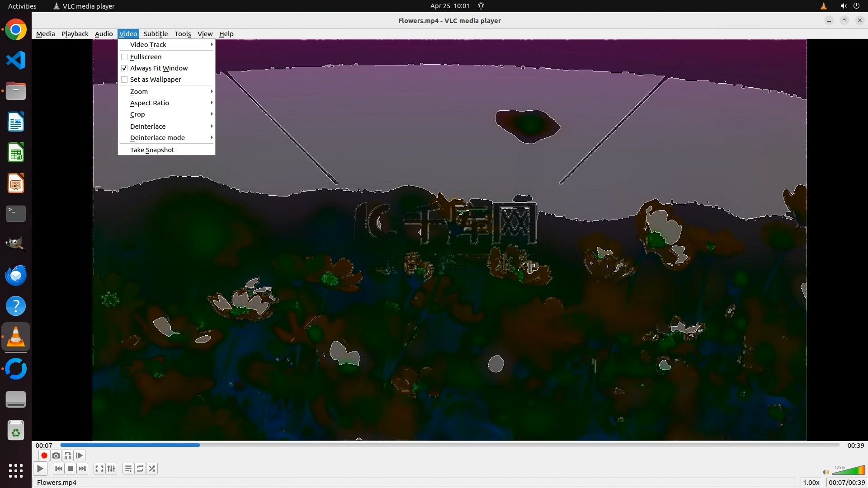Enable shuffle with the random icon
This screenshot has width=868, height=488.
(x=152, y=469)
